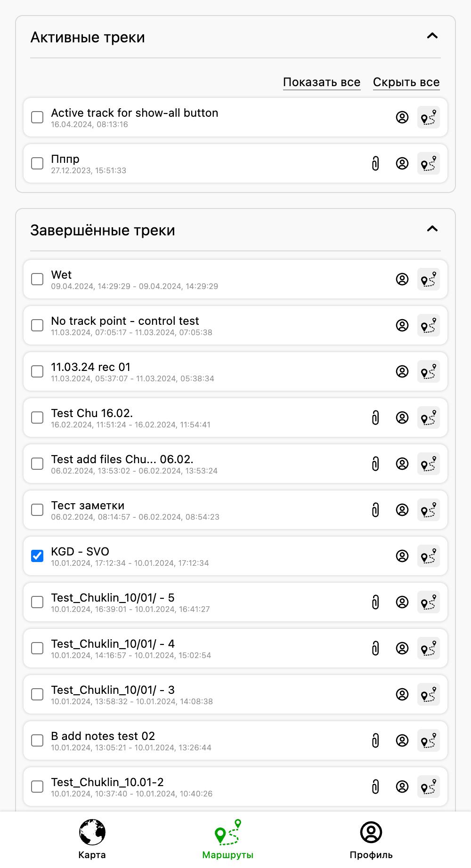
Task: Open paperclip on B add notes test 02
Action: click(375, 740)
